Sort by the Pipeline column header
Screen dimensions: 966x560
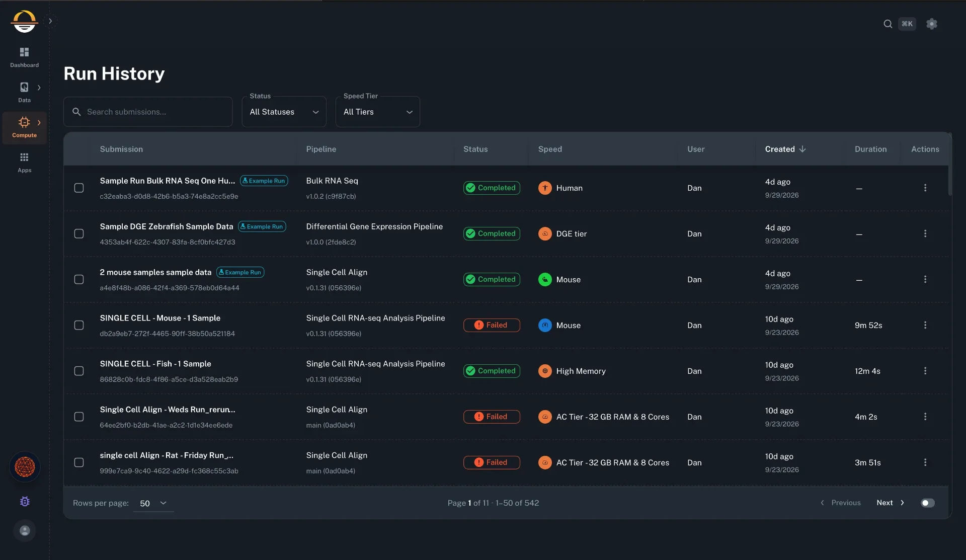(321, 149)
